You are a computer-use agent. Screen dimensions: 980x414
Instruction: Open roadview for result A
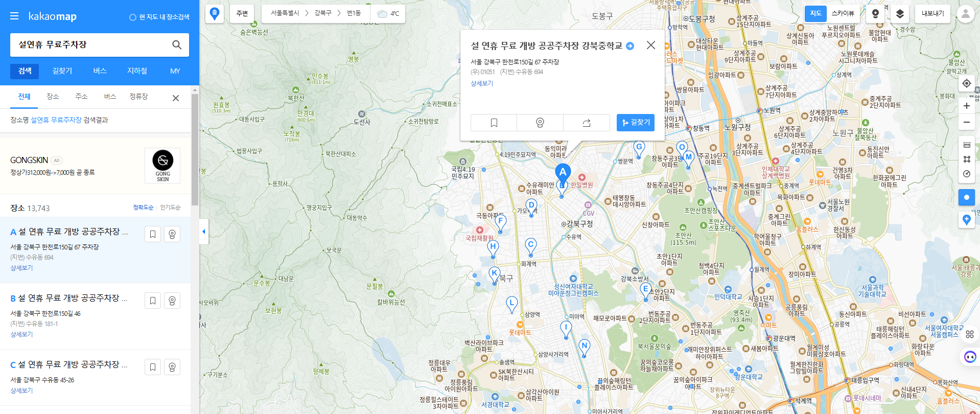click(x=172, y=234)
